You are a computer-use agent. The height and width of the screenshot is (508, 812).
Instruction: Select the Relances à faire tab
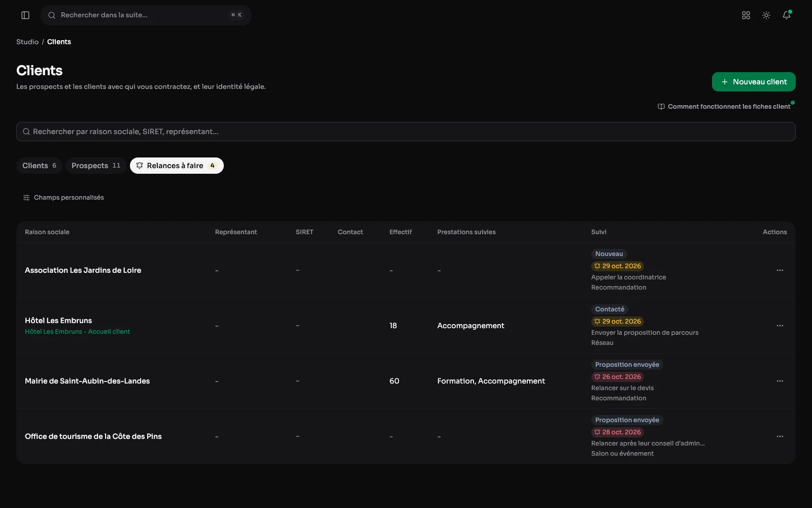[x=177, y=166]
